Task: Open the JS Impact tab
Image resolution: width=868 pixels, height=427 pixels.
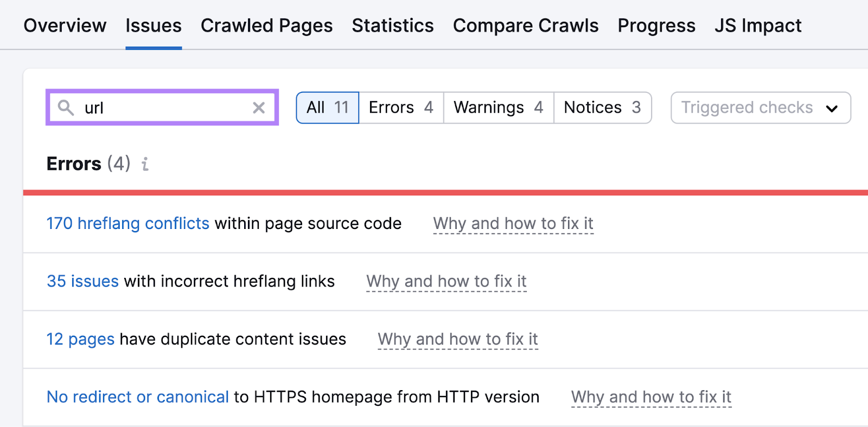Action: click(758, 26)
